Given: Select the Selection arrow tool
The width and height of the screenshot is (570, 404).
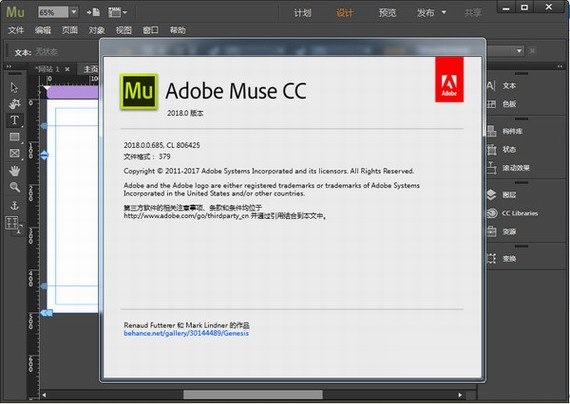Looking at the screenshot, I should click(14, 88).
